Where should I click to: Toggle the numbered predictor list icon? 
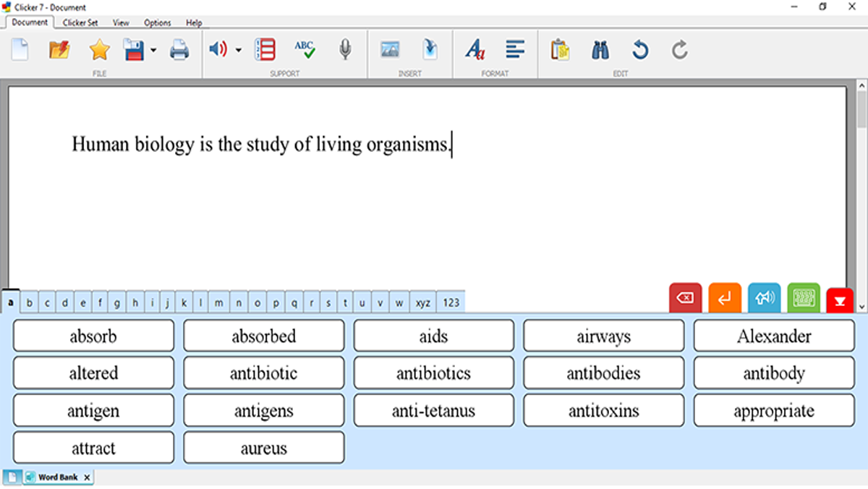[265, 50]
